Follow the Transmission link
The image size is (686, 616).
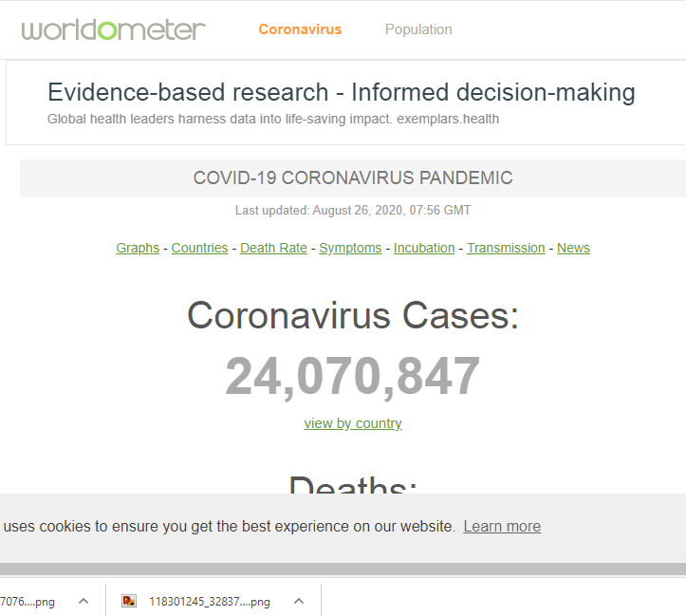coord(506,248)
